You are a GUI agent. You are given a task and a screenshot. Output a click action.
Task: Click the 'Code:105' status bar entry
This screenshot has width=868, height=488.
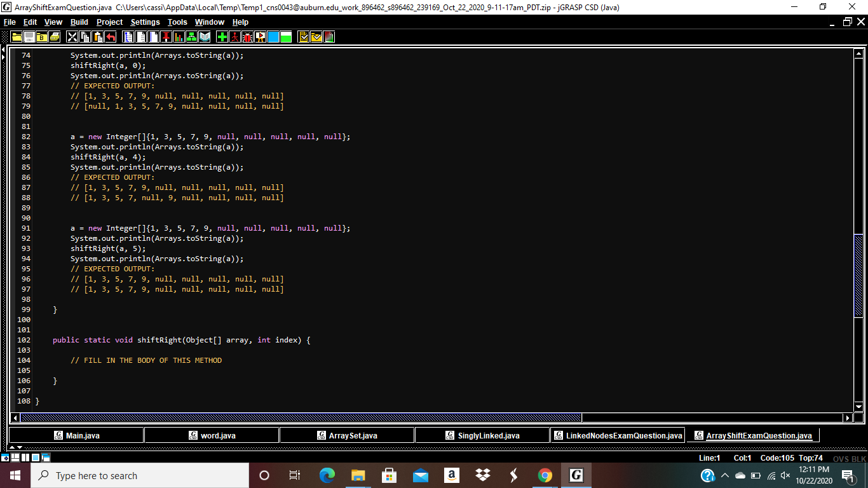tap(777, 458)
